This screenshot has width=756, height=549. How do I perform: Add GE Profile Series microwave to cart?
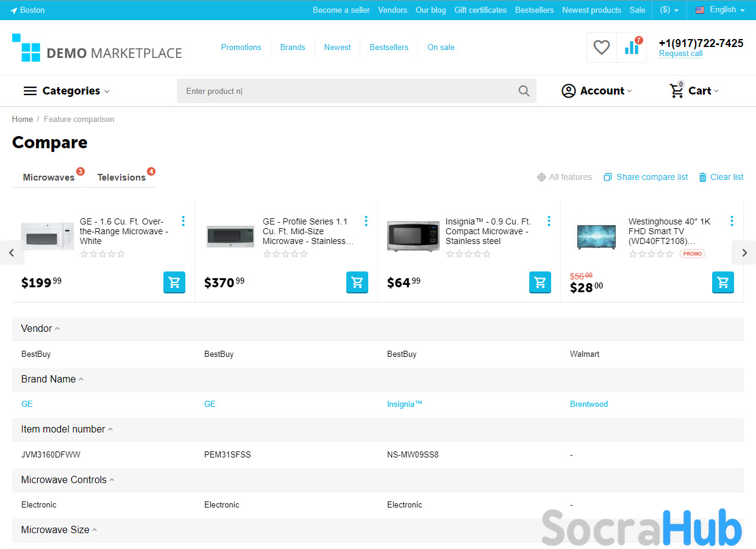357,282
